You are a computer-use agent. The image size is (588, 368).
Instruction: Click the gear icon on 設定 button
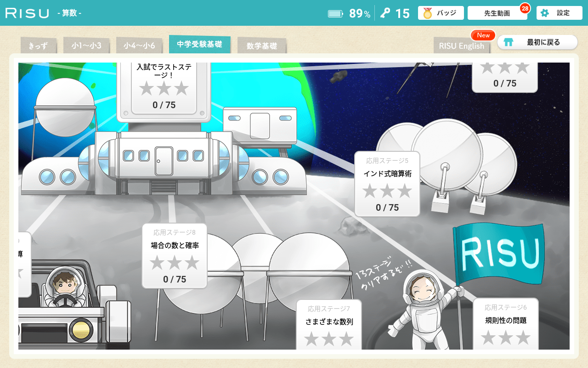pos(545,13)
